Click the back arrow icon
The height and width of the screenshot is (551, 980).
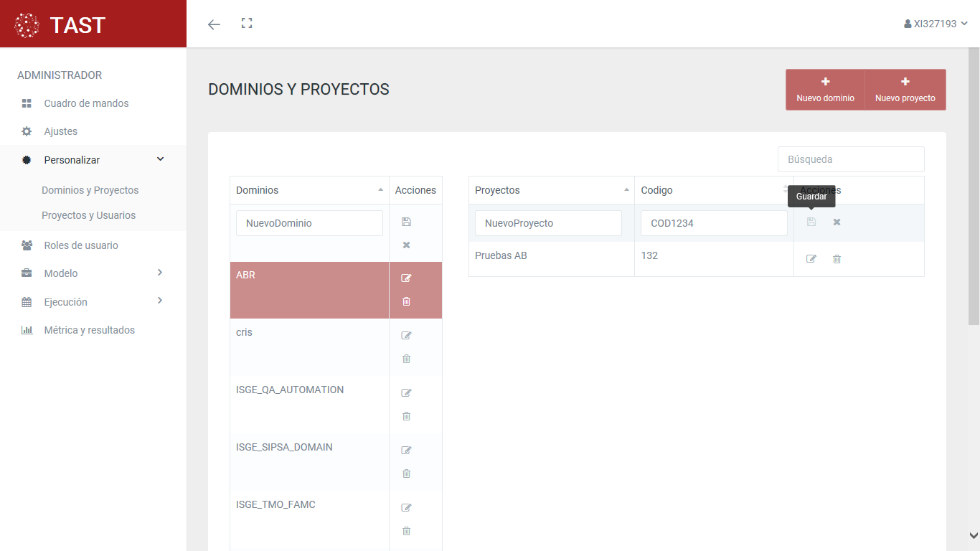click(x=214, y=24)
